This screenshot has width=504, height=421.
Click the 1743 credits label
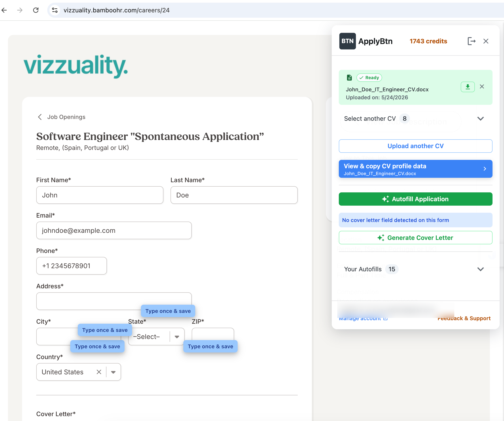[428, 41]
